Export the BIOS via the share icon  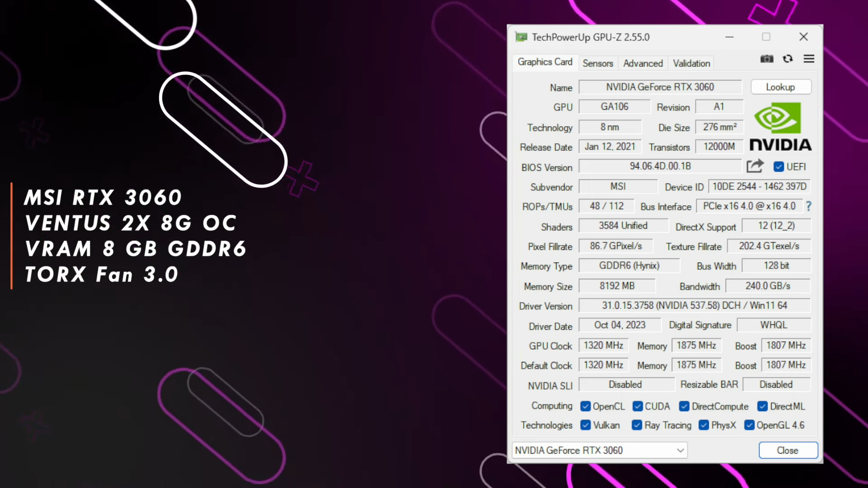[x=755, y=166]
